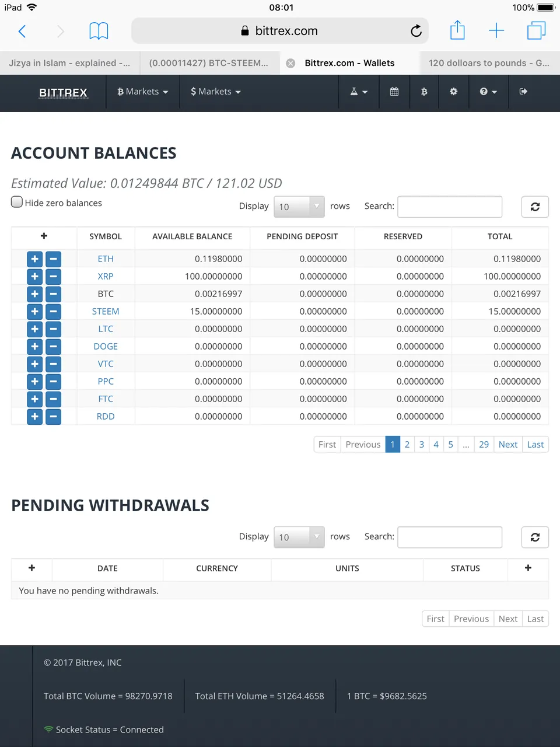Go to balances page 2

407,445
